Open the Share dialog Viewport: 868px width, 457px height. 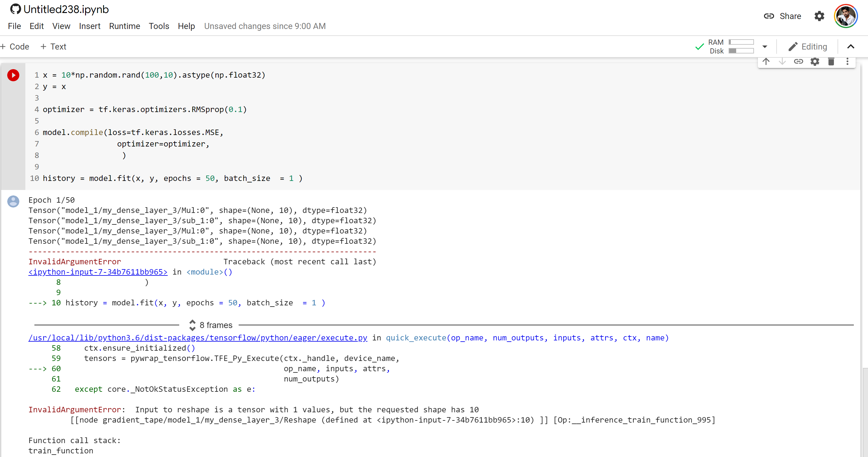click(782, 16)
